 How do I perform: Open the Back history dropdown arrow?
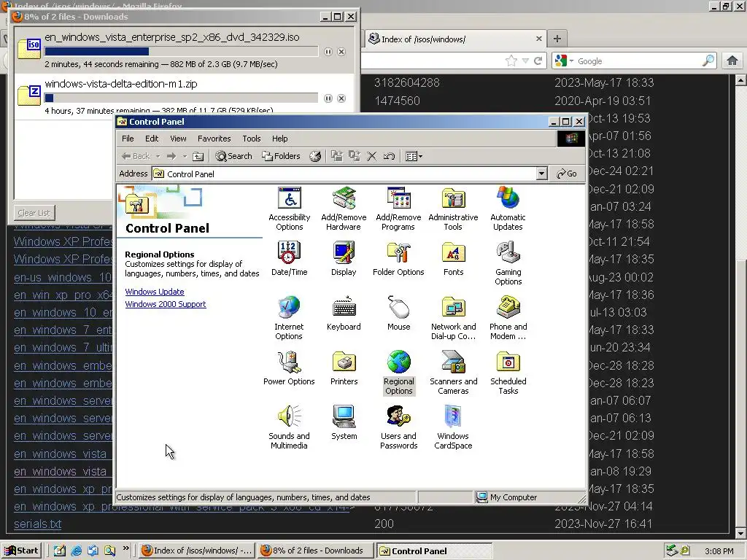(x=158, y=156)
